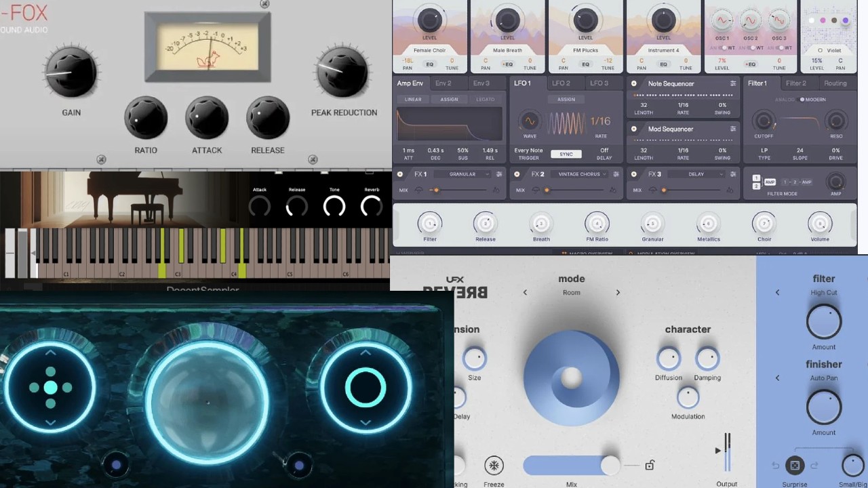868x488 pixels.
Task: Open FX 2 settings sliders icon
Action: (616, 174)
